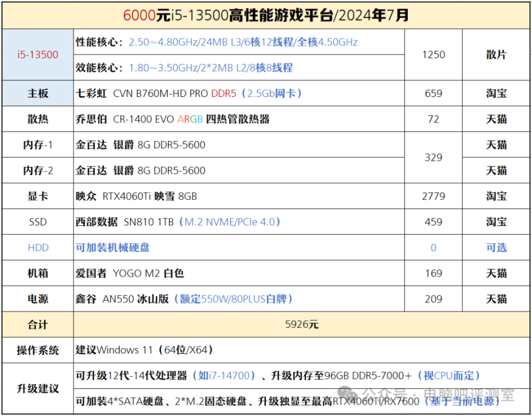Click 淘宝 in the 主板 row

(496, 93)
